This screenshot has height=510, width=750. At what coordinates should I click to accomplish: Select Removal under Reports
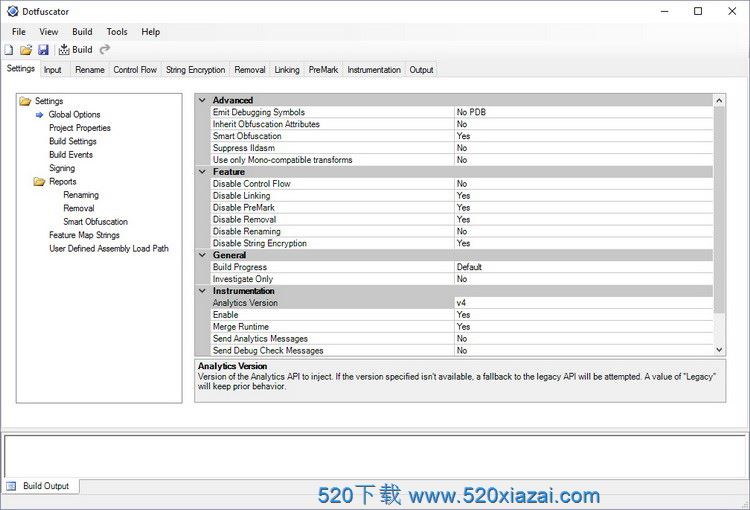pos(78,208)
